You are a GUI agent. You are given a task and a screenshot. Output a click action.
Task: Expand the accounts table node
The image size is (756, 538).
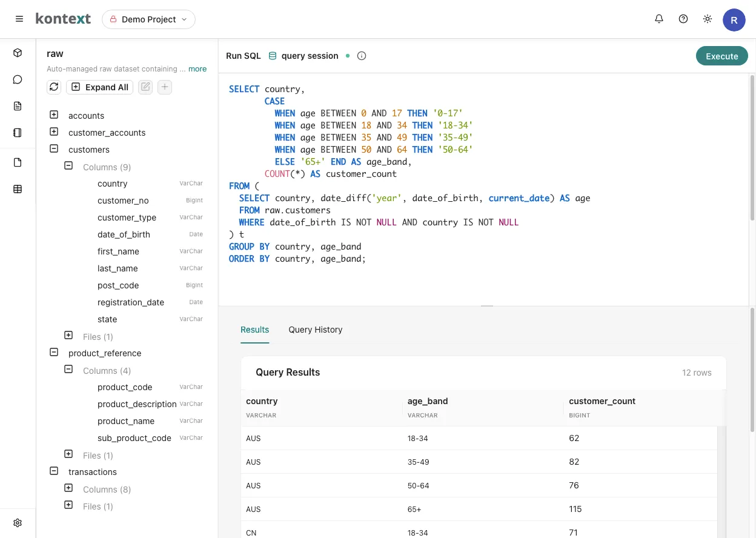(x=54, y=115)
